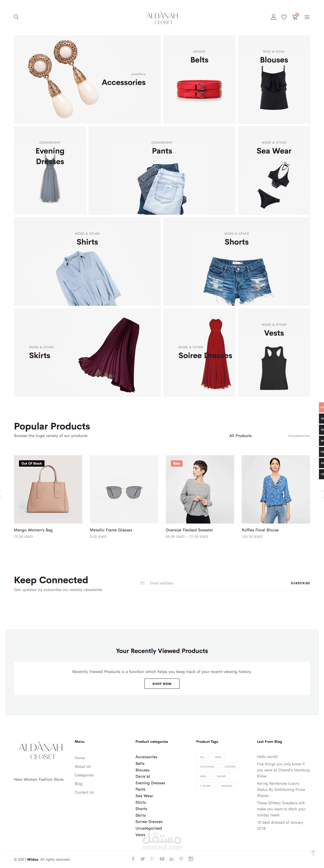This screenshot has width=324, height=868.
Task: Open the YouTube icon in footer
Action: [162, 859]
